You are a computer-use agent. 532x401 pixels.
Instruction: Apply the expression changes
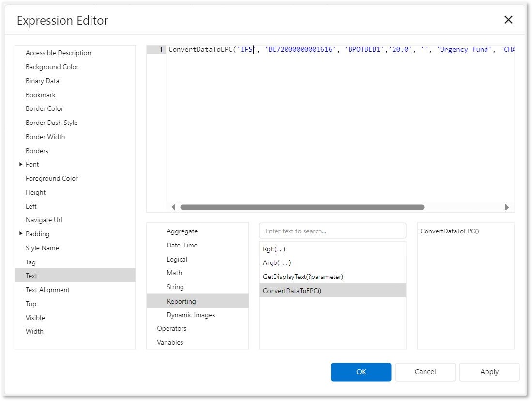489,372
